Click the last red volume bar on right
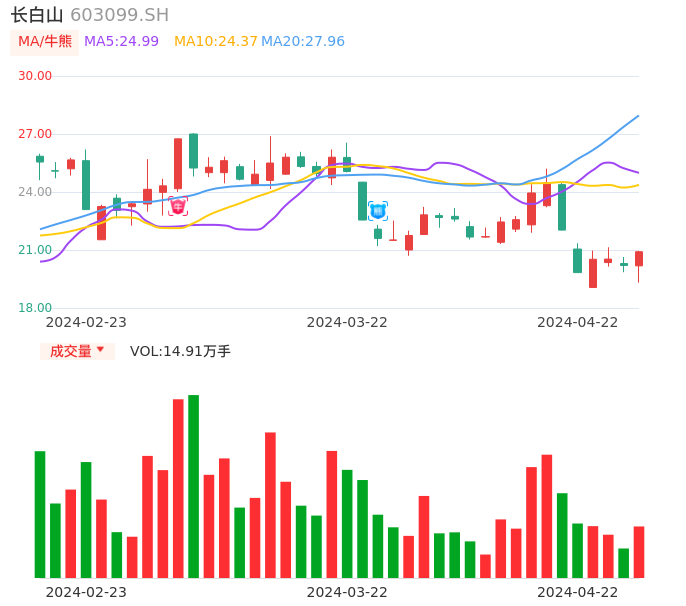Screen dimensions: 686x606 pos(639,552)
